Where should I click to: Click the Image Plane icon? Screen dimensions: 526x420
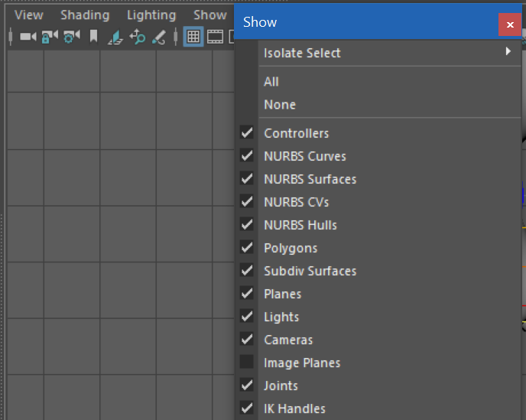pos(115,37)
